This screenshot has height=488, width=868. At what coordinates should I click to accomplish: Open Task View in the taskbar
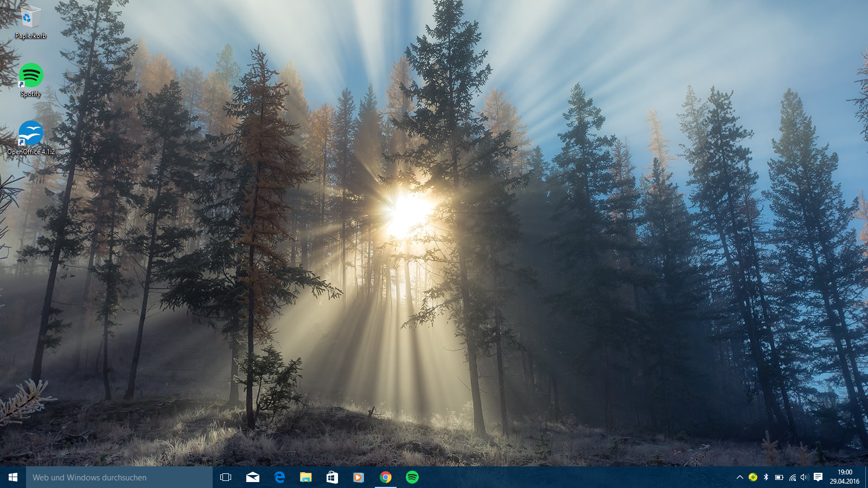pyautogui.click(x=226, y=477)
